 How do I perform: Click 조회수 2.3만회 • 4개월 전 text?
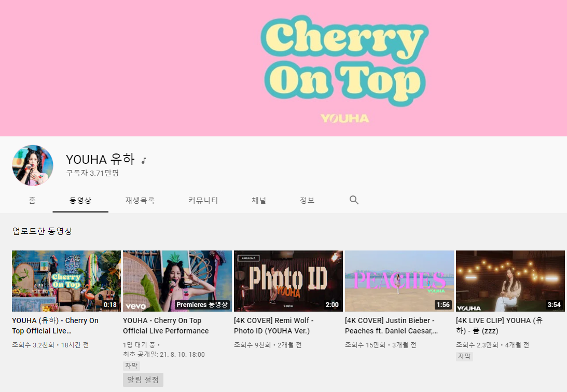(x=492, y=345)
